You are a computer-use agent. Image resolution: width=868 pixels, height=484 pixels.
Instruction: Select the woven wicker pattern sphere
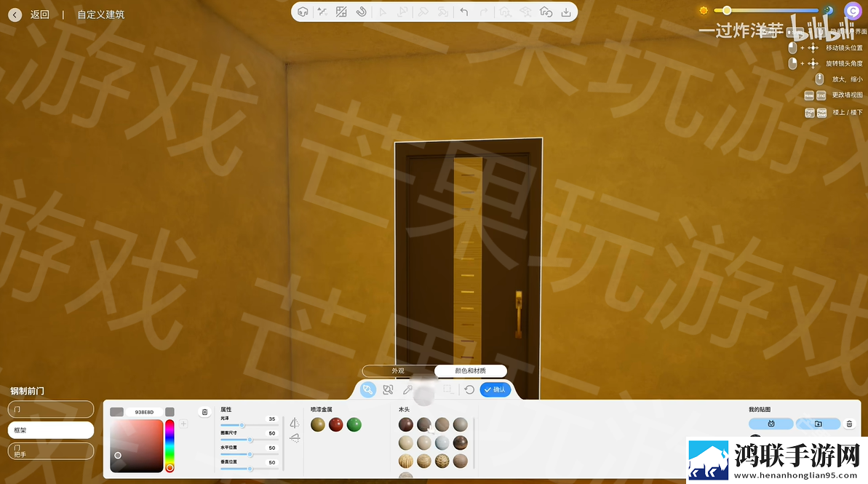[x=442, y=461]
